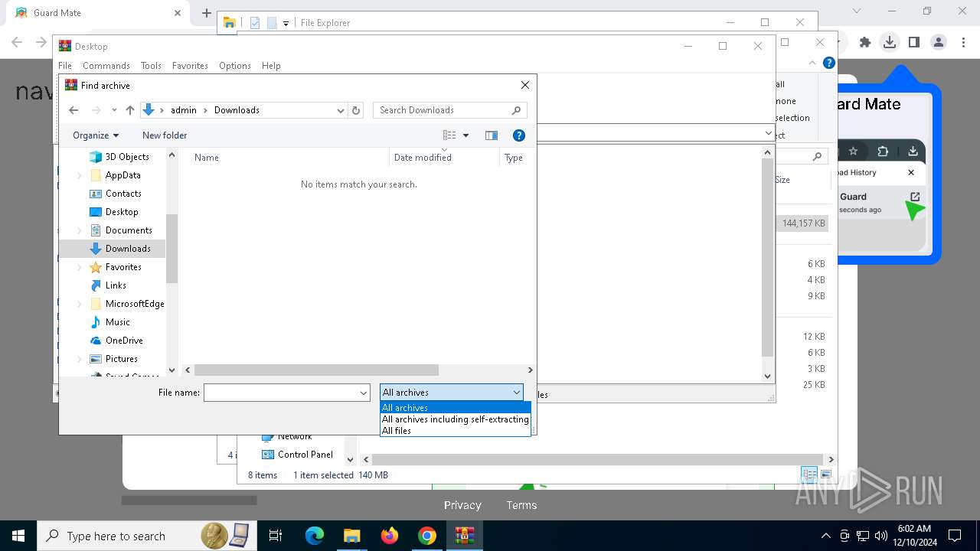The width and height of the screenshot is (980, 551).
Task: Expand the Favorites tree node
Action: coord(80,267)
